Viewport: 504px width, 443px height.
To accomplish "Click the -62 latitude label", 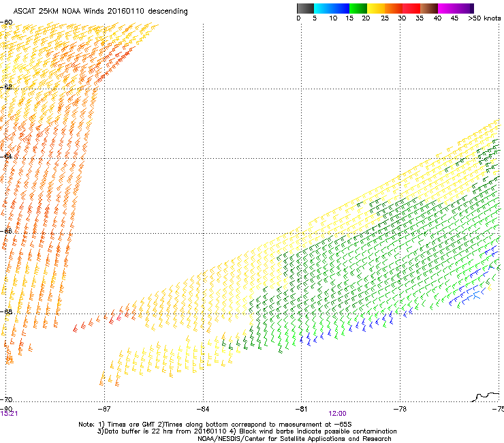I will click(6, 87).
